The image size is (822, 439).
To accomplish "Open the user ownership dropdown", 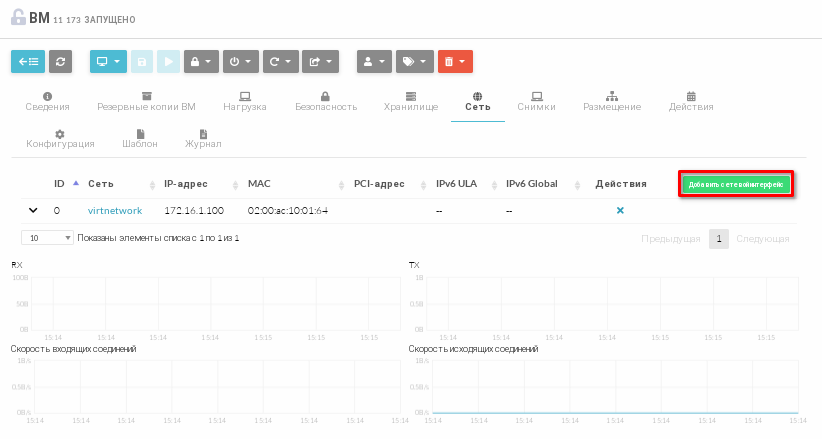I will tap(374, 61).
